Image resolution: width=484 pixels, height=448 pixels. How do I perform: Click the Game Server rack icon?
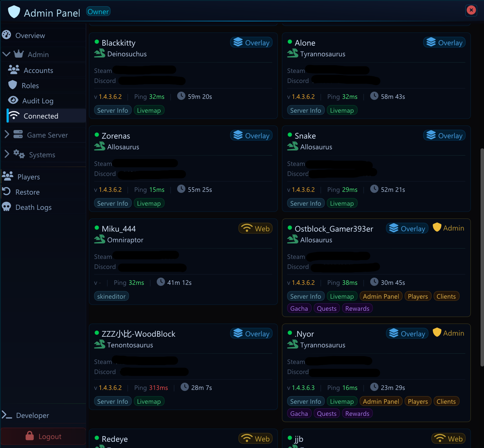click(18, 134)
